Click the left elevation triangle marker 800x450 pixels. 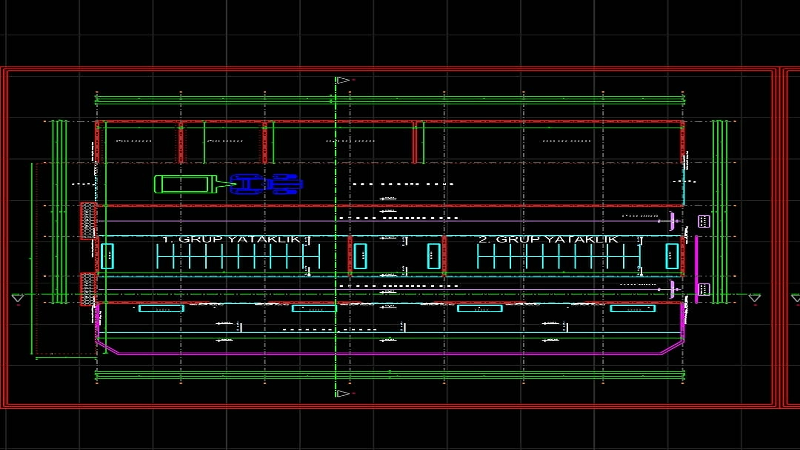pos(17,298)
